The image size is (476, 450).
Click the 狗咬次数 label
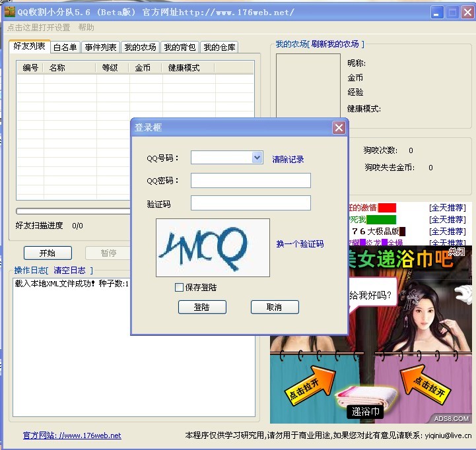380,150
